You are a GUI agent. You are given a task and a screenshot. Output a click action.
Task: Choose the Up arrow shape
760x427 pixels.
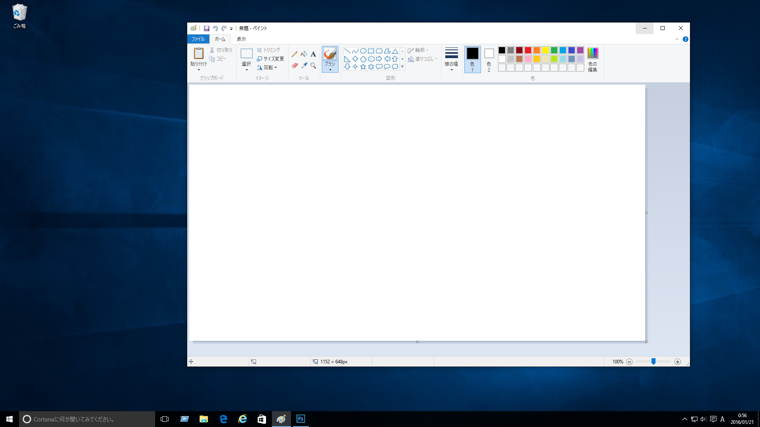coord(395,59)
